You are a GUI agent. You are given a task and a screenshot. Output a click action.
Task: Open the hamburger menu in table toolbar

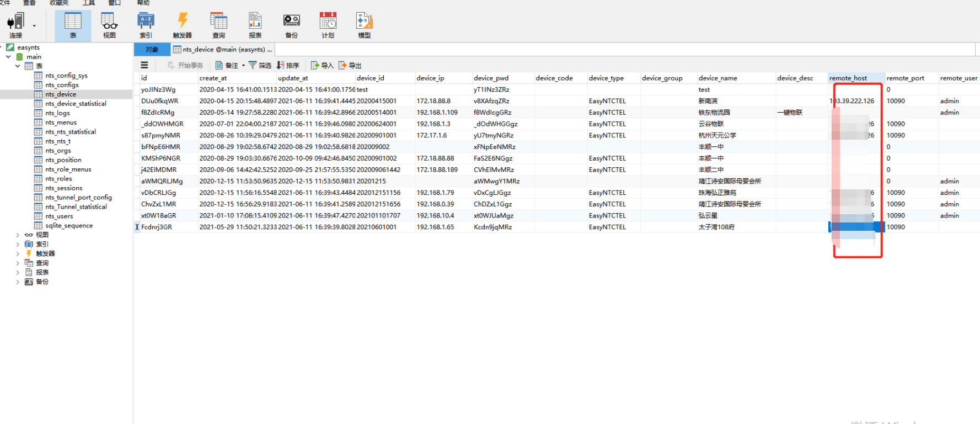point(144,65)
